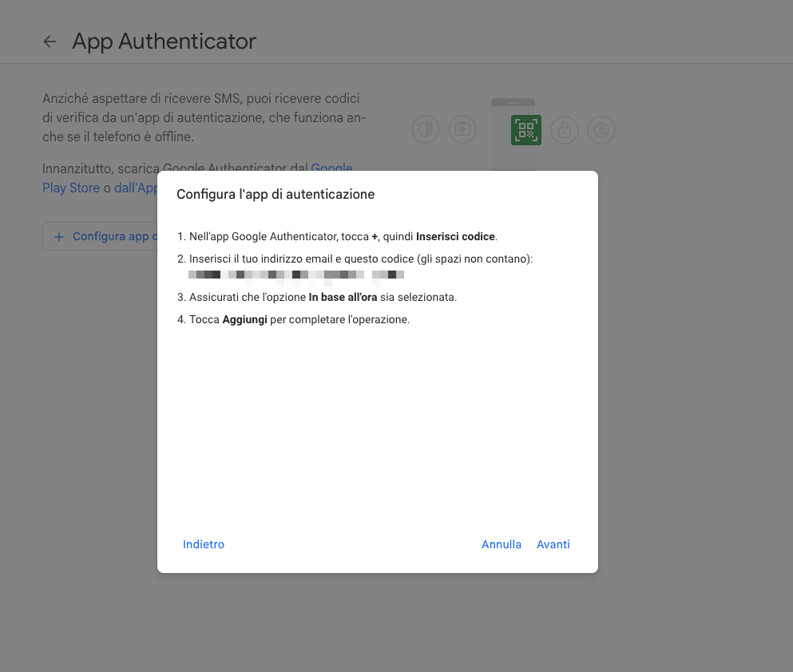Click the back arrow next to App Authenticator
793x672 pixels.
coord(50,42)
